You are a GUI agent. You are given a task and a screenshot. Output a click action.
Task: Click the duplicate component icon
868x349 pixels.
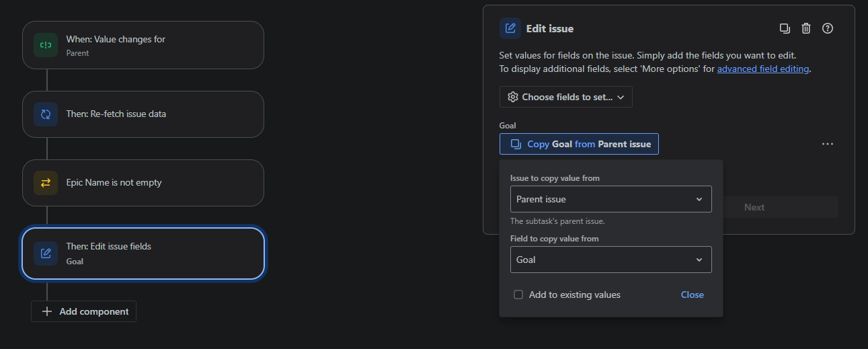(x=785, y=28)
